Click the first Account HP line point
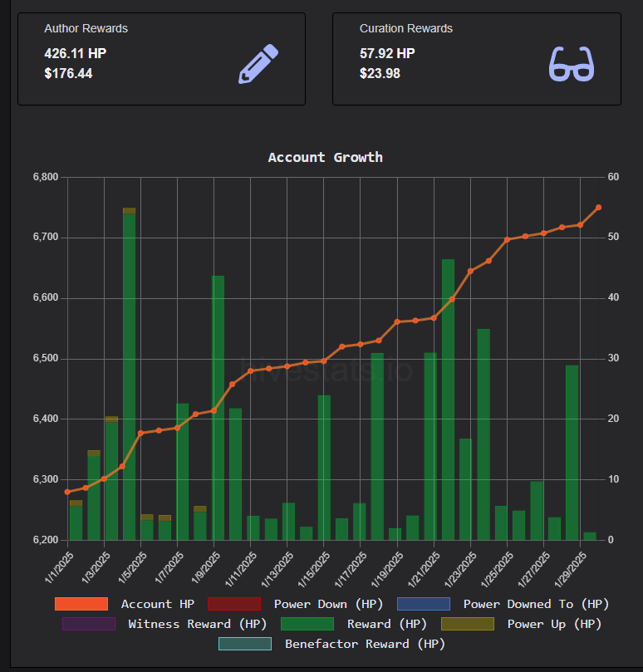The width and height of the screenshot is (643, 672). pos(67,492)
